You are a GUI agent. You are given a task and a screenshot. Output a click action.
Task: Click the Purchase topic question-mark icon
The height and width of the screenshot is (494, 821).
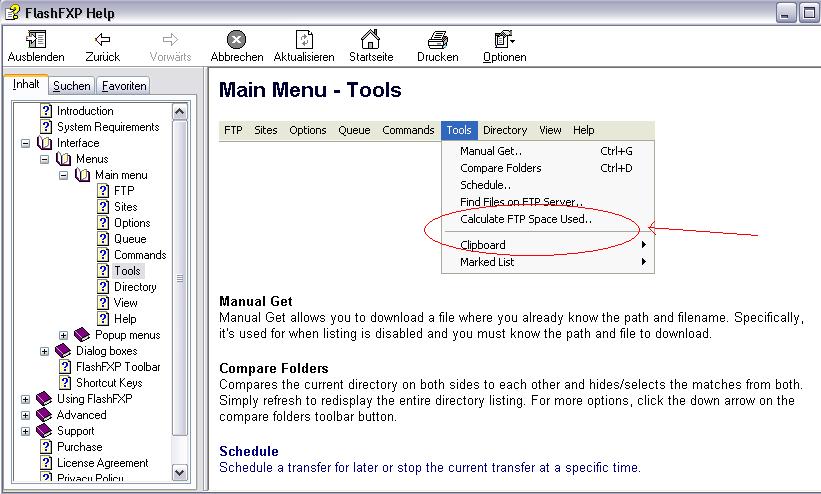click(x=46, y=447)
